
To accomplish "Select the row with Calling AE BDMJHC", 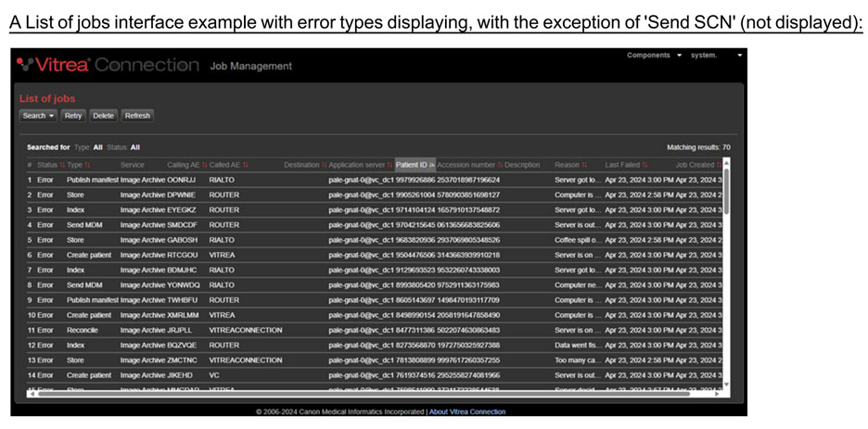I will tap(375, 270).
